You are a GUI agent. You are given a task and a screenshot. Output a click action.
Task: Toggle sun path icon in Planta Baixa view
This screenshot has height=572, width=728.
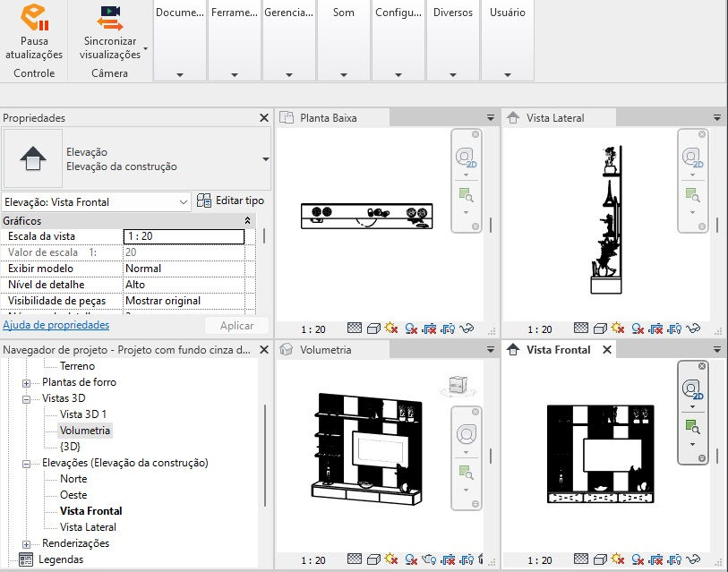click(391, 329)
